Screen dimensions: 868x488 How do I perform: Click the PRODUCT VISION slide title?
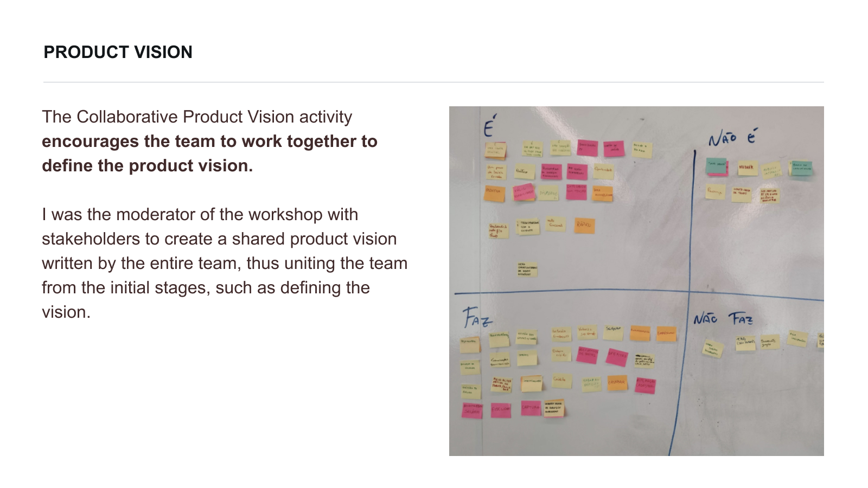click(x=118, y=52)
